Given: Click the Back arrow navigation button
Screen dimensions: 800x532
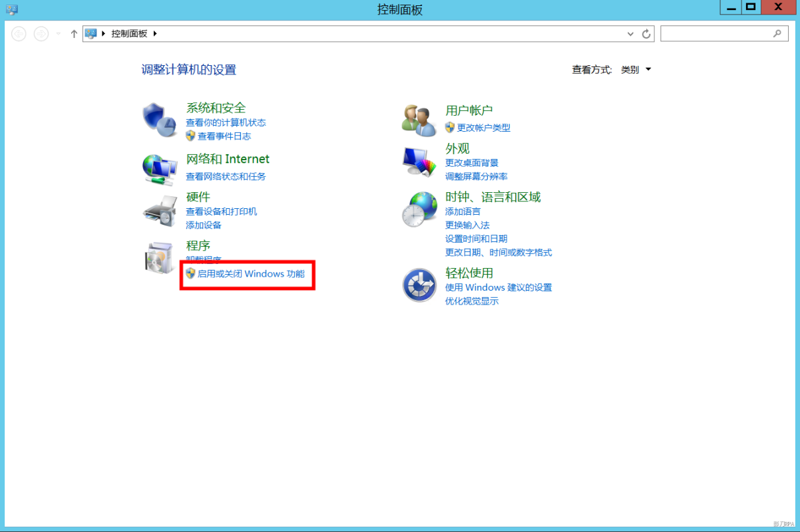Looking at the screenshot, I should click(x=19, y=33).
